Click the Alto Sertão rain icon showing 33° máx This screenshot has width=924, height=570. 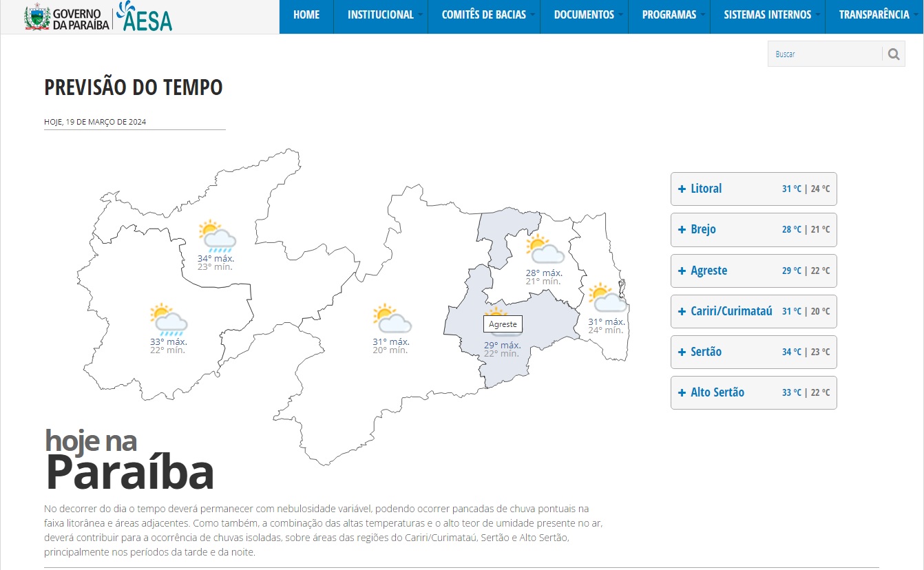(x=169, y=319)
